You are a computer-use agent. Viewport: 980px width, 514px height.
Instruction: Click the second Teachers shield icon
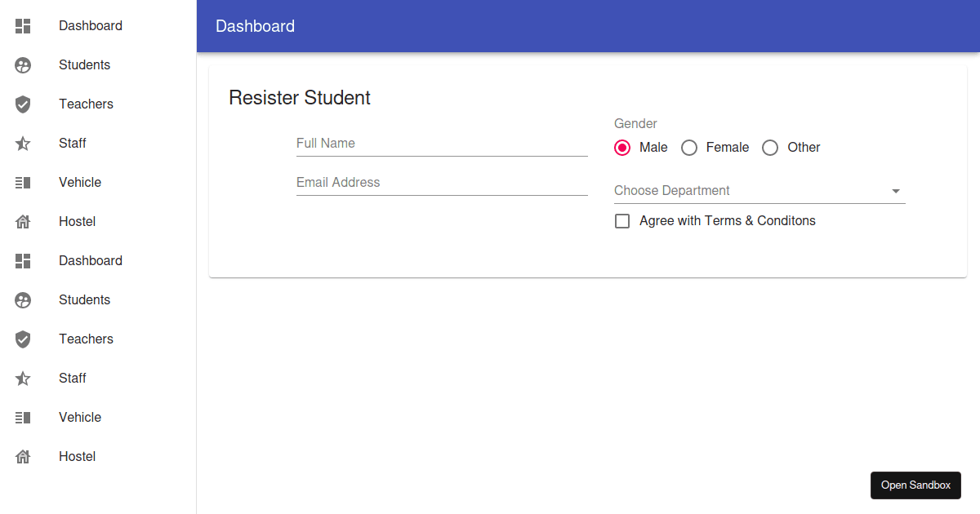tap(23, 339)
